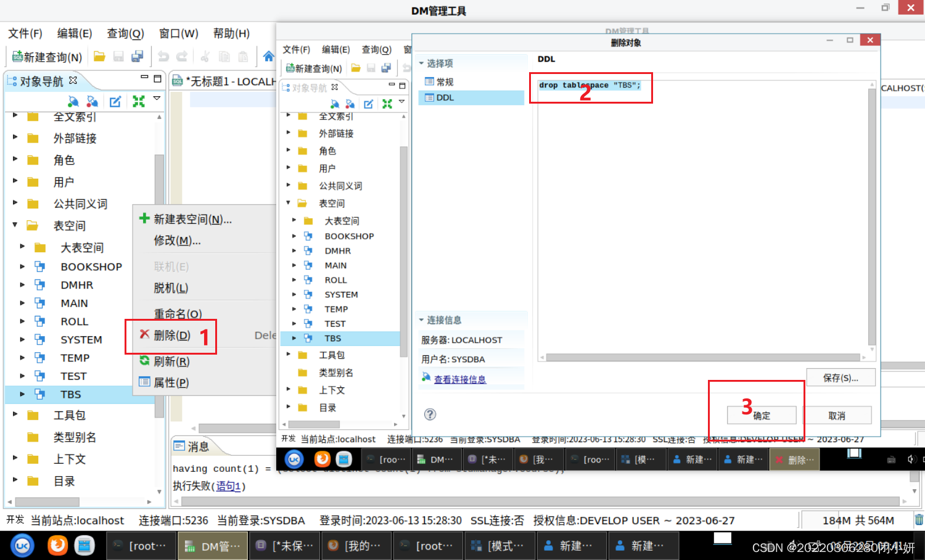Click 新建查询(N) in the main window toolbar
Viewport: 925px width, 560px height.
click(47, 57)
